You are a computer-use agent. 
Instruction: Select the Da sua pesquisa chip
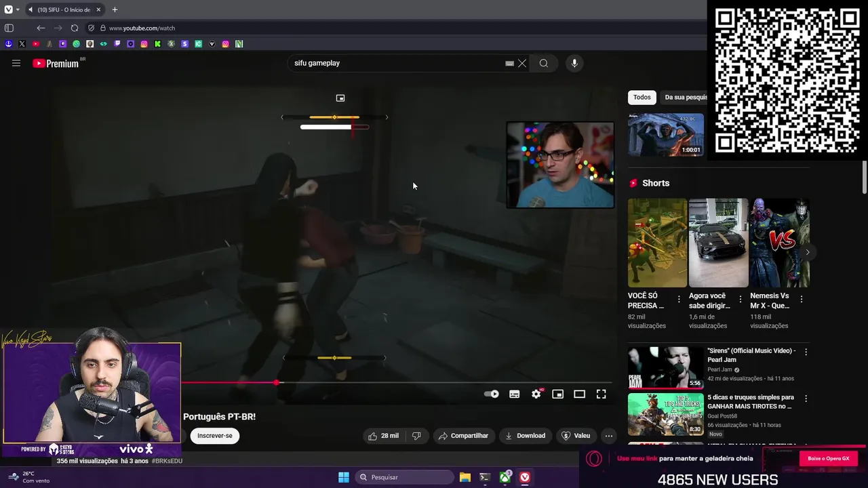tap(685, 97)
